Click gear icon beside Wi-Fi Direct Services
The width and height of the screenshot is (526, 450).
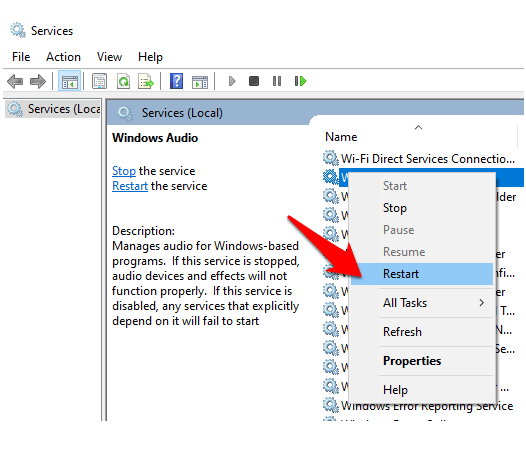tap(331, 158)
